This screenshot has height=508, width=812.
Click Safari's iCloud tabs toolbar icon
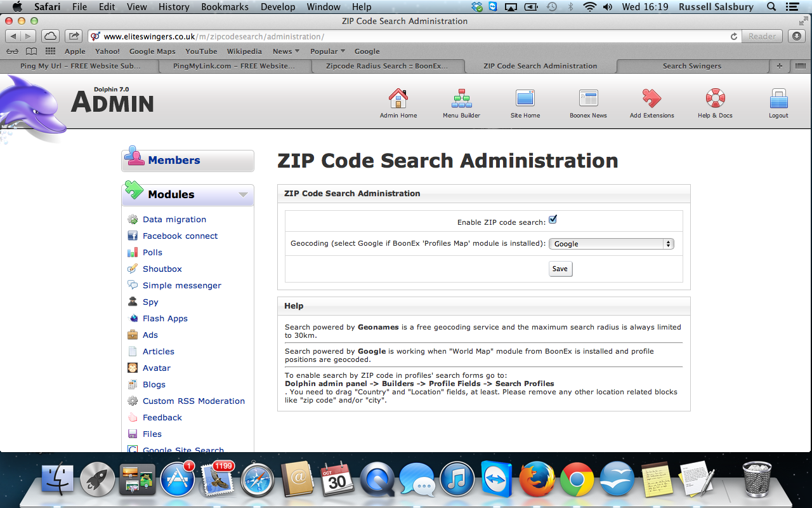(50, 36)
